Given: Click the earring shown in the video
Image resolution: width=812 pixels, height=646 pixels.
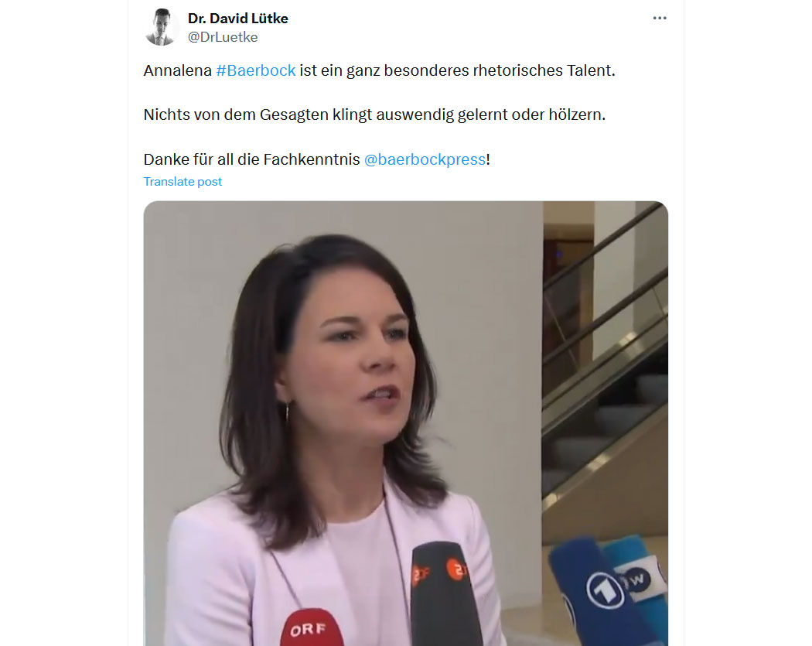Looking at the screenshot, I should coord(286,412).
